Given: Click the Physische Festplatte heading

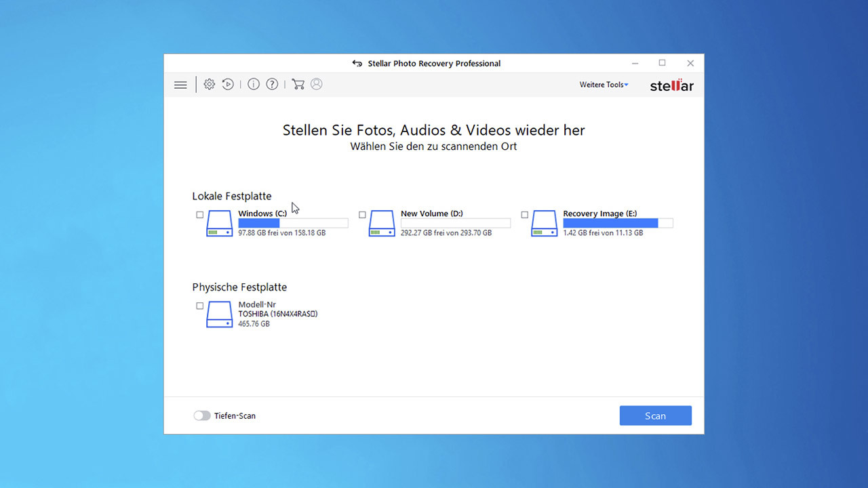Looking at the screenshot, I should click(x=239, y=287).
